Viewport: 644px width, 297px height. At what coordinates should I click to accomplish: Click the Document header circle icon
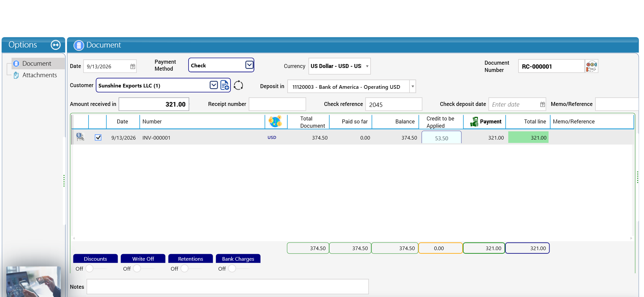click(79, 45)
